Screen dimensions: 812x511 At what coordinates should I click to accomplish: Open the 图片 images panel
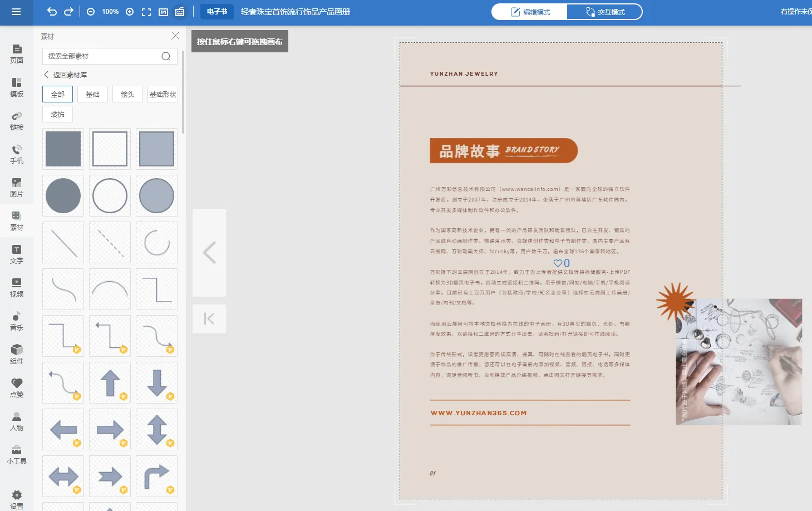coord(17,188)
